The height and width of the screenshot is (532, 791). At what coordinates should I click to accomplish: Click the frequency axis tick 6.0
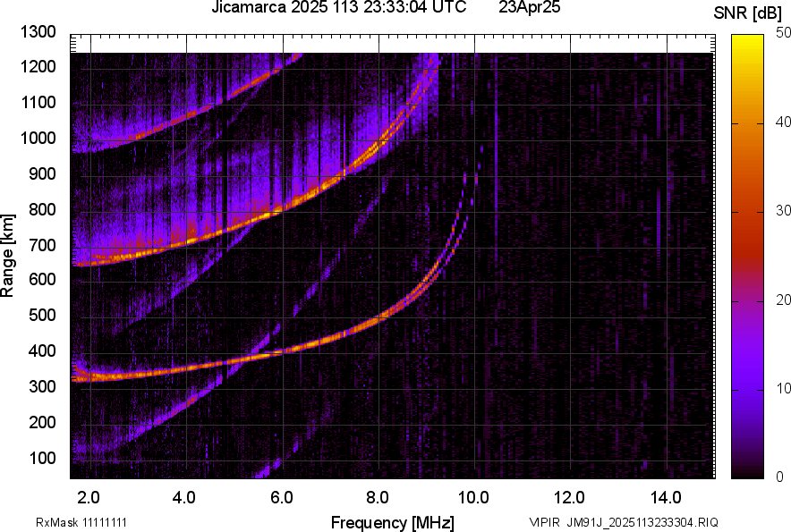click(x=282, y=497)
